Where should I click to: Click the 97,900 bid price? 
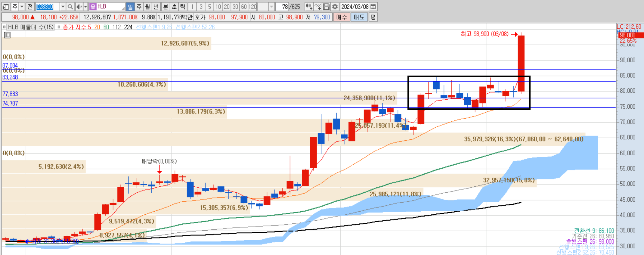coord(239,17)
